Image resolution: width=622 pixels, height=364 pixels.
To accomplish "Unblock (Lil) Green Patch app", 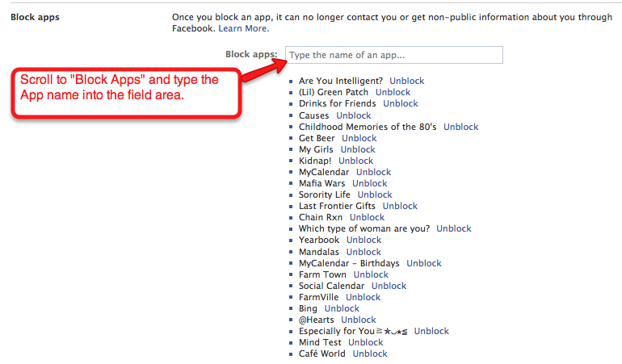I will point(393,92).
